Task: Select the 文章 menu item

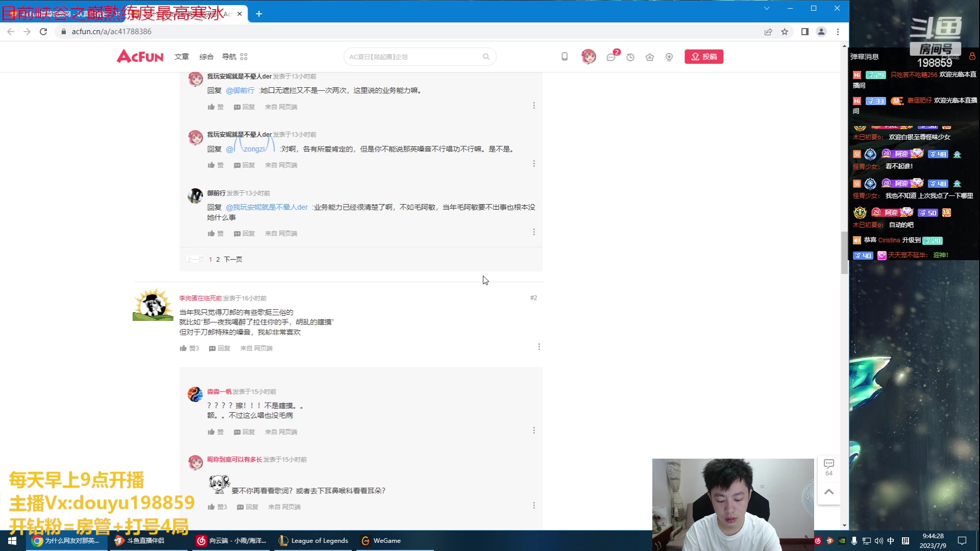Action: pos(182,57)
